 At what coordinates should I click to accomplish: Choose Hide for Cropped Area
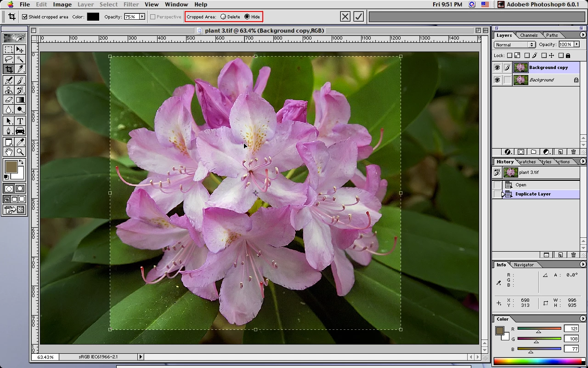247,17
